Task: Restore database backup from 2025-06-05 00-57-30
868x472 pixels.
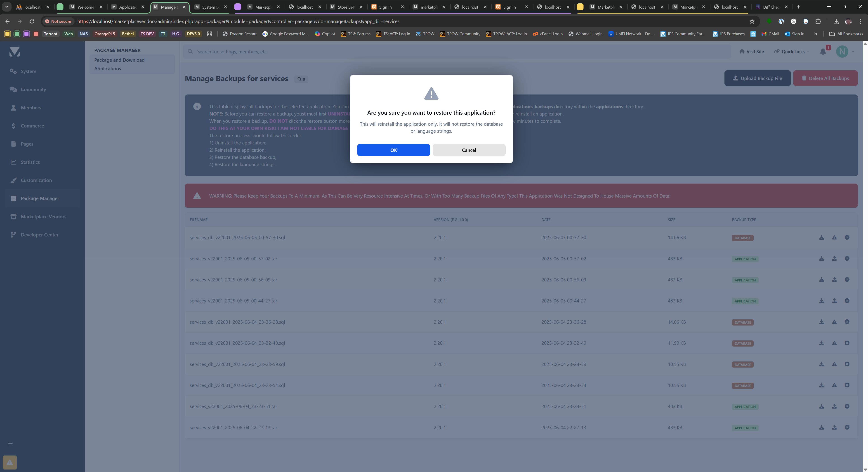Action: coord(834,238)
